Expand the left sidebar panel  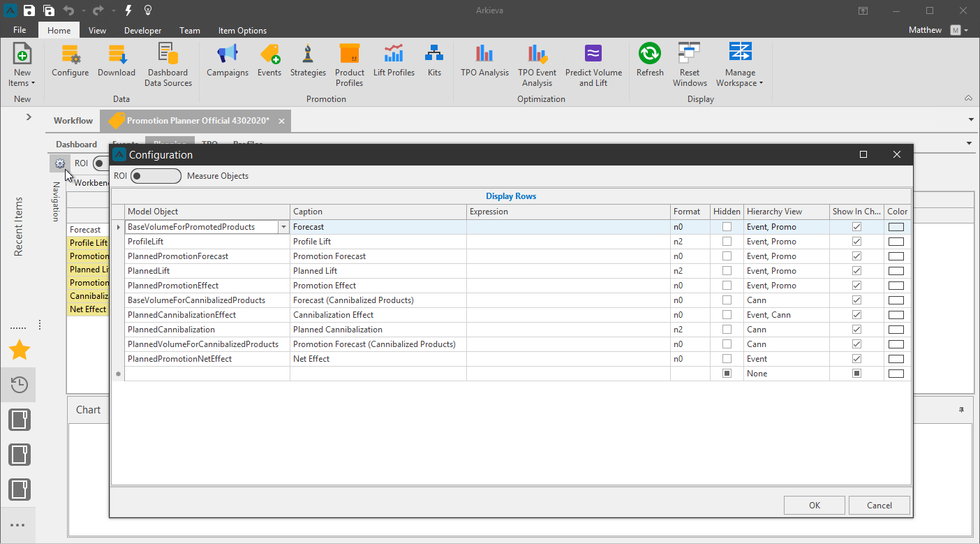pos(29,117)
